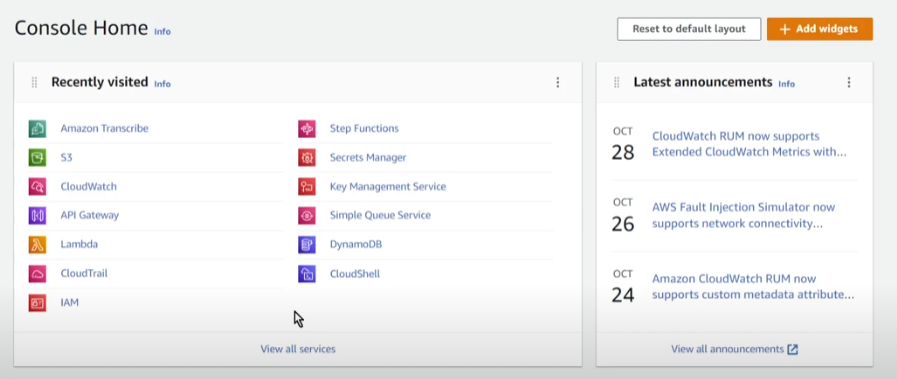This screenshot has height=379, width=897.
Task: Click the Recently visited widget title
Action: pyautogui.click(x=100, y=82)
